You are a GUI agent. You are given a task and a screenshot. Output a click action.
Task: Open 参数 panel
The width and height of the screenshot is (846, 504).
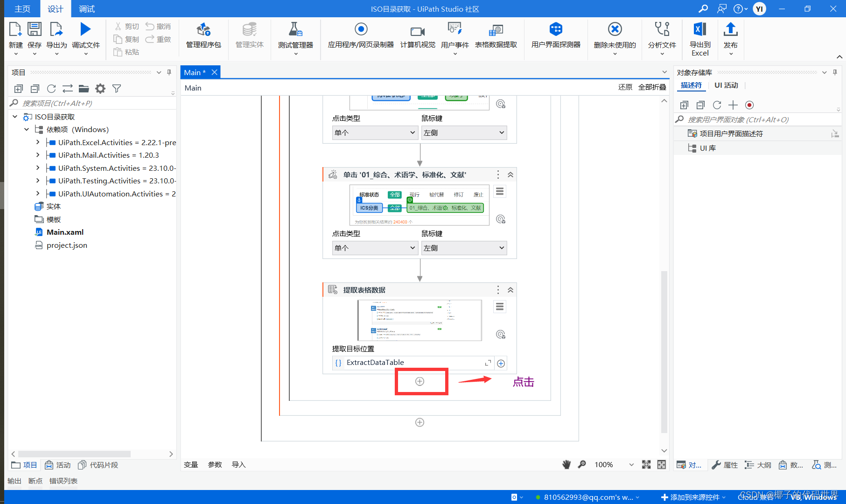(215, 465)
